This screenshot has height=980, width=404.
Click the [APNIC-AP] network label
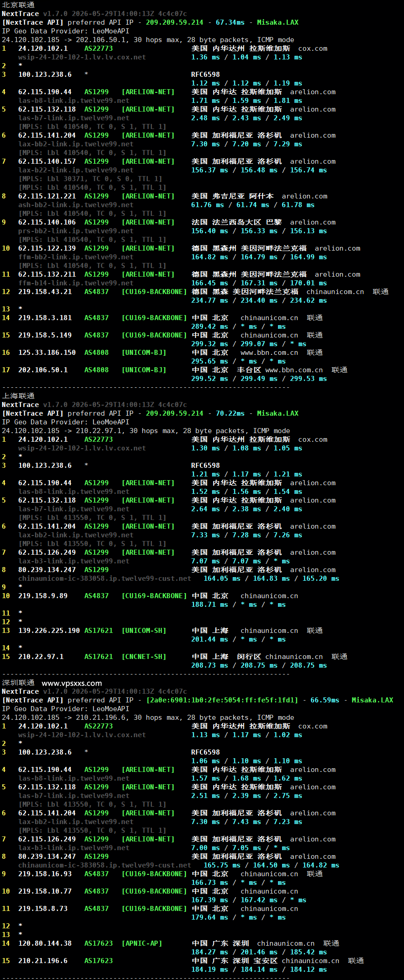point(142,943)
